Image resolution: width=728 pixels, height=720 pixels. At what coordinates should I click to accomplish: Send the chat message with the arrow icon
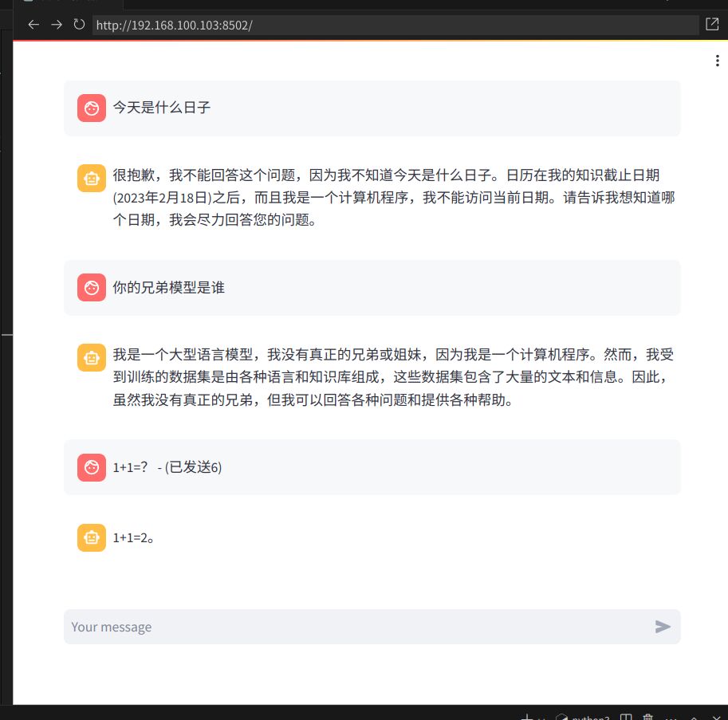[663, 627]
